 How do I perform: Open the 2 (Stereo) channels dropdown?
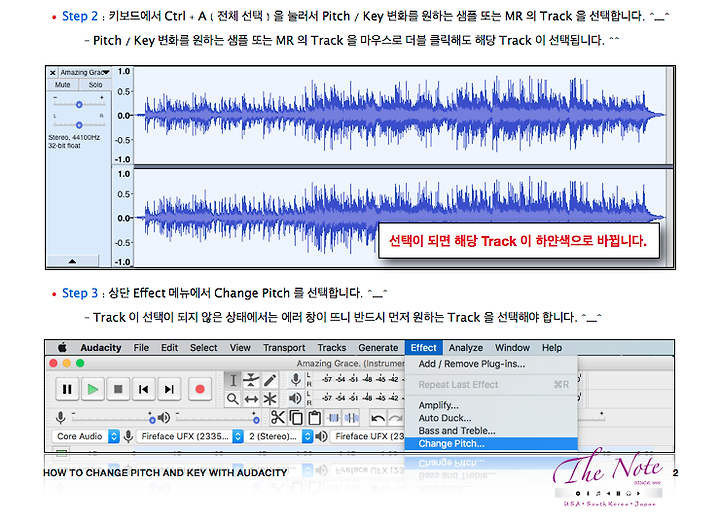(x=279, y=436)
